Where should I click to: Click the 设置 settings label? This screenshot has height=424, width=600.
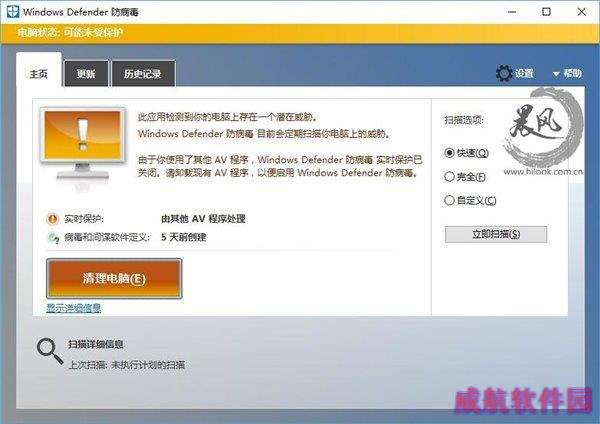(524, 73)
